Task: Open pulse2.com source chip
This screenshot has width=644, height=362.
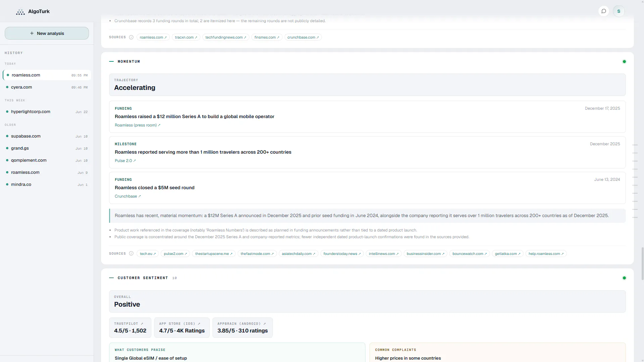Action: 175,254
